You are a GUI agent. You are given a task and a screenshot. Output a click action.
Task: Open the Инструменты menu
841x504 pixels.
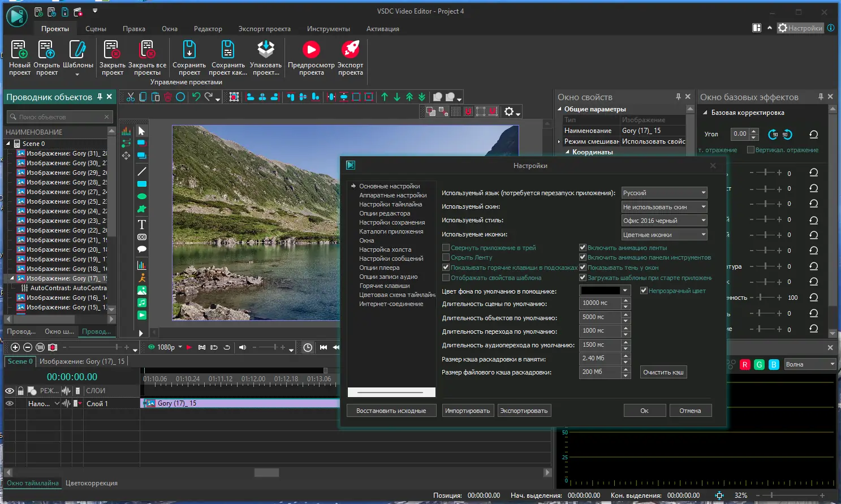click(x=328, y=28)
